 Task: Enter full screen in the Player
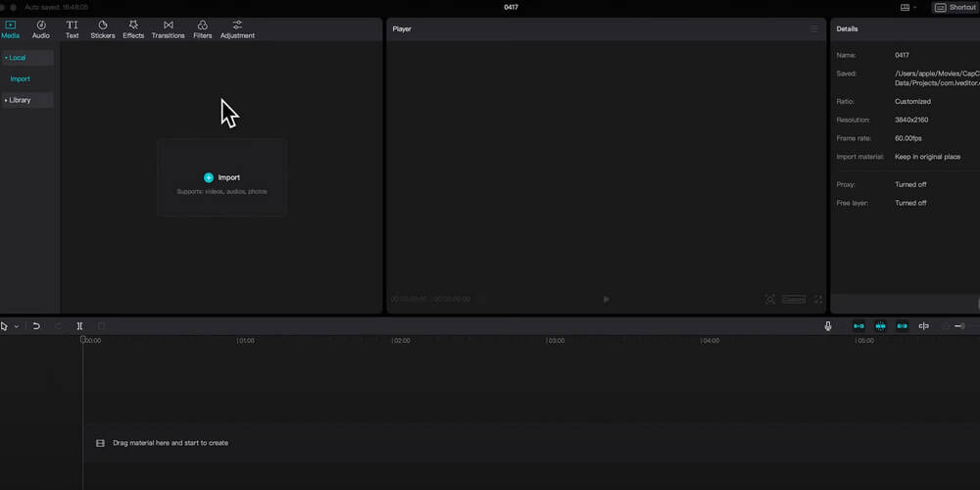pyautogui.click(x=818, y=299)
